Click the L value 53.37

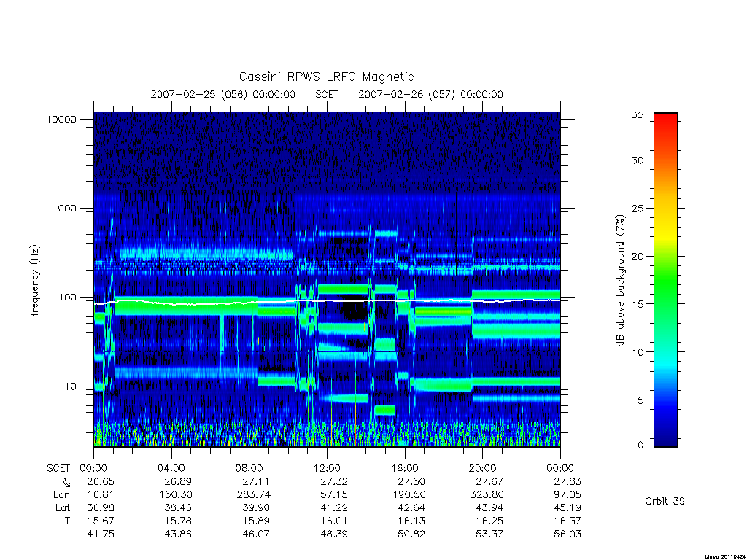tap(489, 534)
